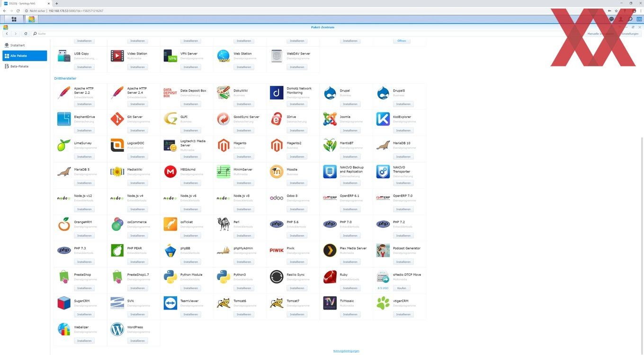Click the MEGAcmd red icon
The image size is (644, 355).
click(x=170, y=172)
